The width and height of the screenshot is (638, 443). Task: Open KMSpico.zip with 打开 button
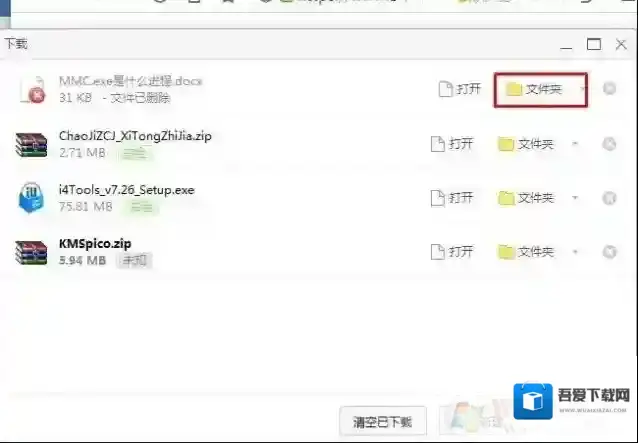pos(452,252)
